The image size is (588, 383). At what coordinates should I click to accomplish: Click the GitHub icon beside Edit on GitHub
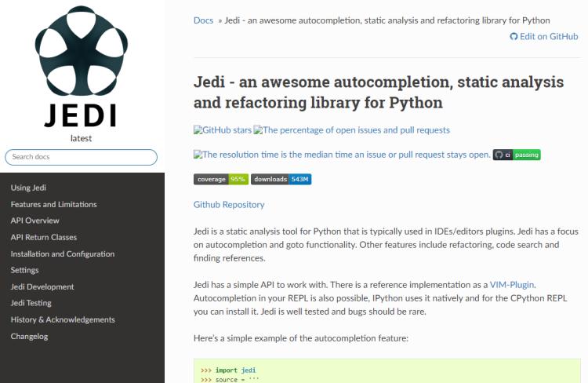514,36
